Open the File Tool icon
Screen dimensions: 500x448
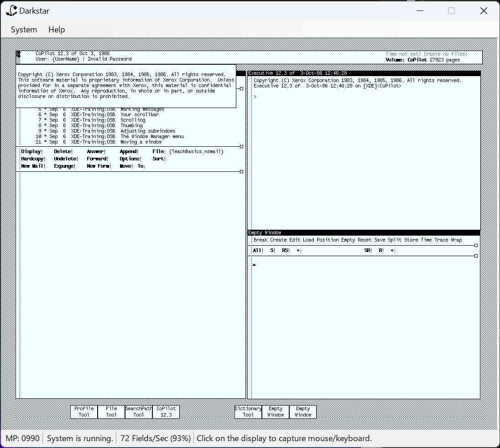tap(111, 412)
